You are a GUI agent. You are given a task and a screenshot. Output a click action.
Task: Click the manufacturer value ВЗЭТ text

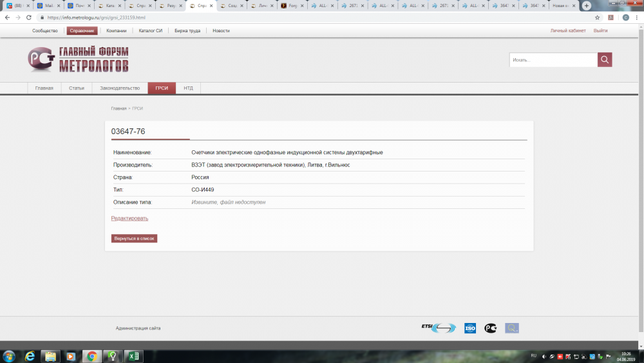coord(270,165)
